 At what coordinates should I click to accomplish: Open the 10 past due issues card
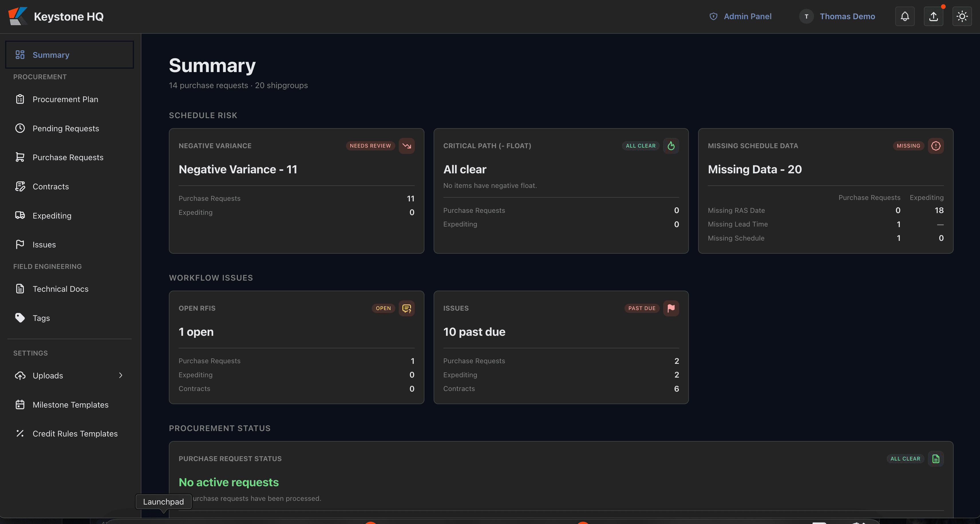click(x=561, y=347)
